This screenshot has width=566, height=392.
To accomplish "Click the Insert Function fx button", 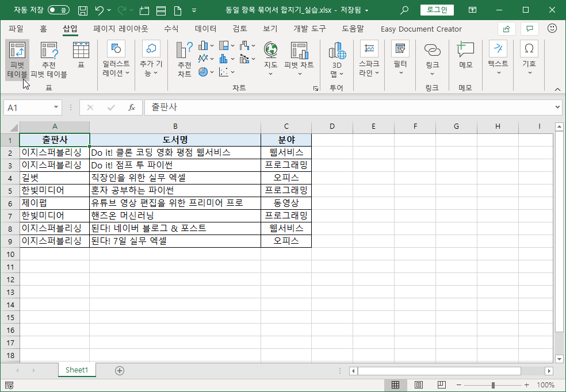I will click(x=131, y=107).
